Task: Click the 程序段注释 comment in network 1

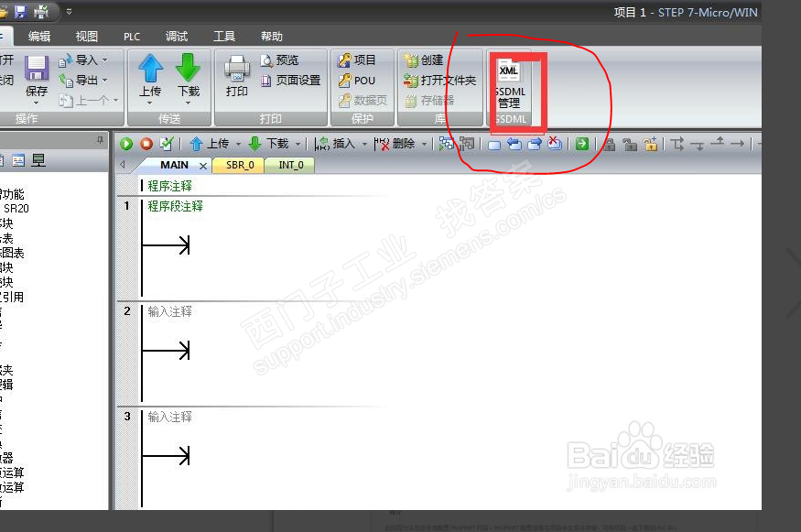Action: 175,206
